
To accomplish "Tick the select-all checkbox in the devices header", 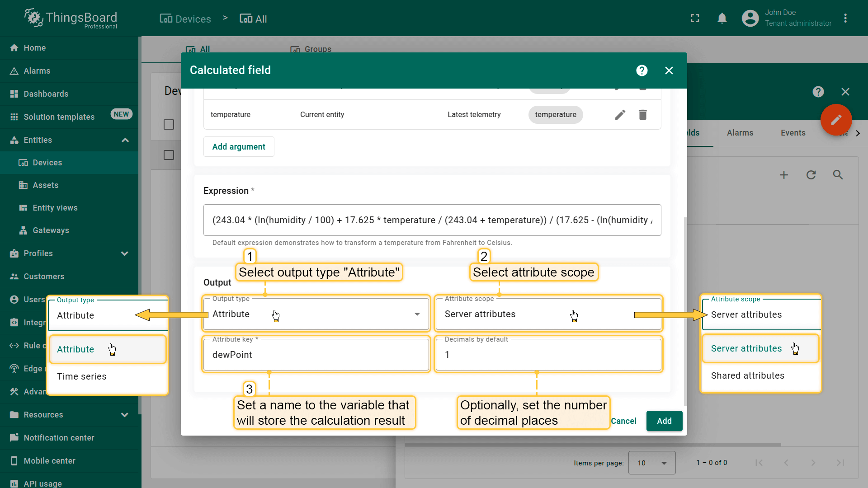I will coord(169,124).
